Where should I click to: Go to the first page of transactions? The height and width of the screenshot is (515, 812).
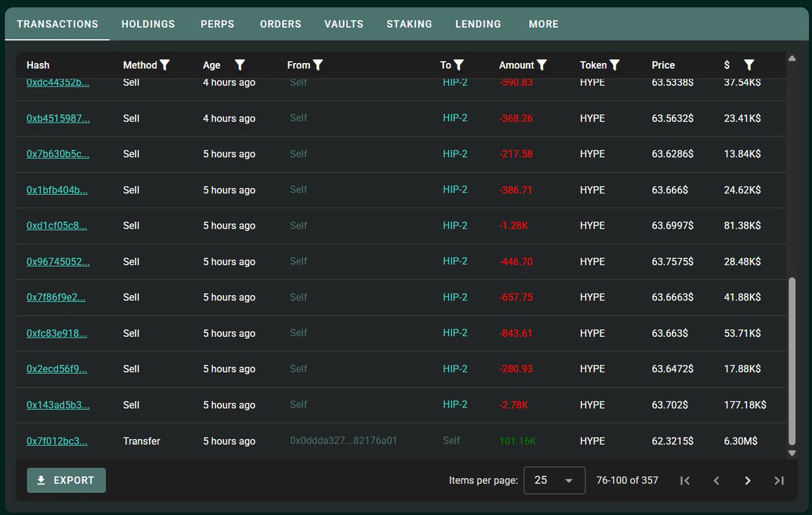tap(685, 480)
